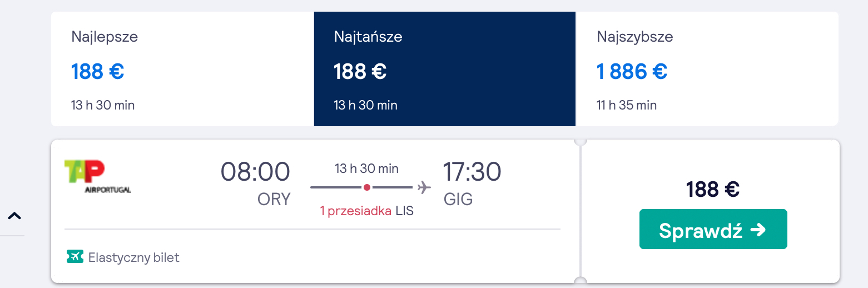Select the Najlepsze sorting tab
Image resolution: width=868 pixels, height=288 pixels.
(x=182, y=69)
